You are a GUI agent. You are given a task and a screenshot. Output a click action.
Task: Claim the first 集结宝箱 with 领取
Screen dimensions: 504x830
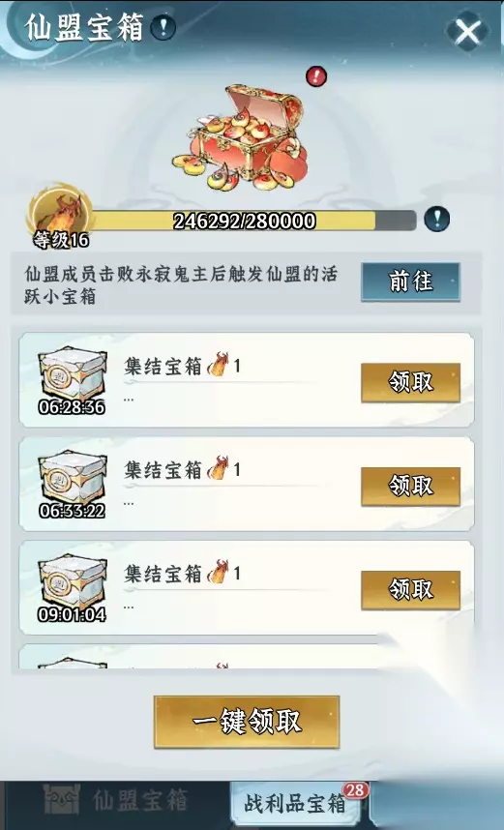410,383
